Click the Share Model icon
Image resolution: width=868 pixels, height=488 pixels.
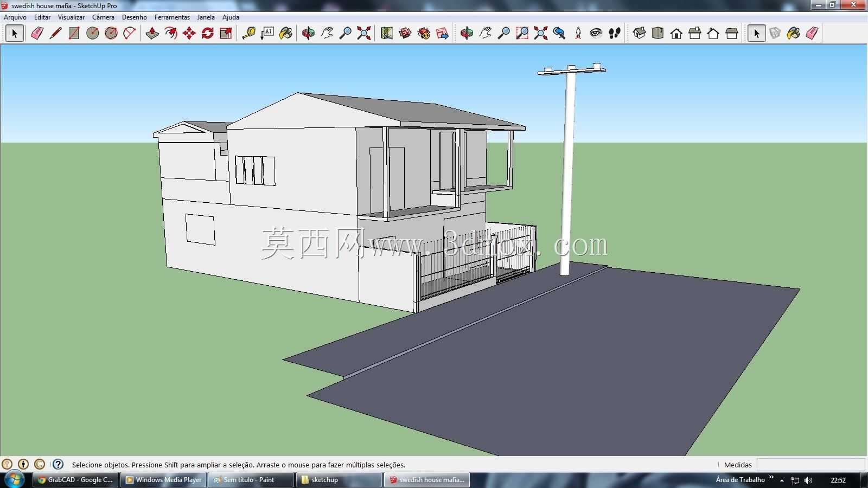tap(423, 34)
